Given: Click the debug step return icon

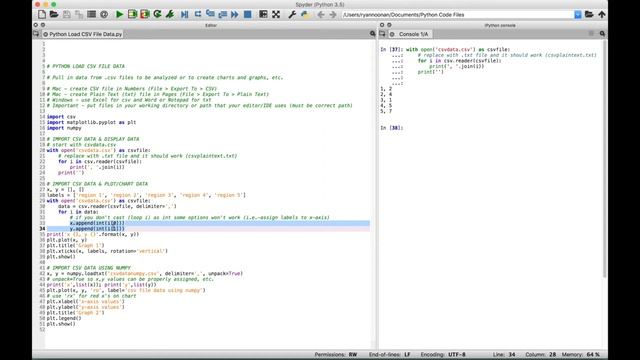Looking at the screenshot, I should pyautogui.click(x=222, y=14).
